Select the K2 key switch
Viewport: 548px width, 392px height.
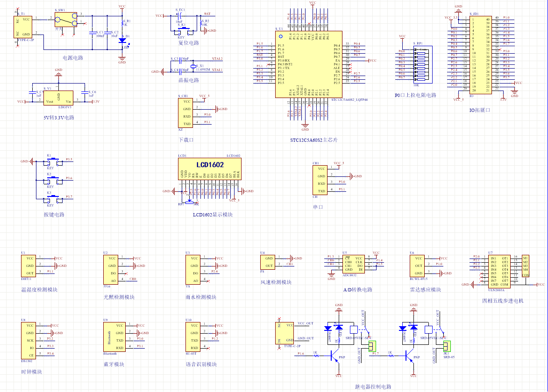(x=53, y=181)
